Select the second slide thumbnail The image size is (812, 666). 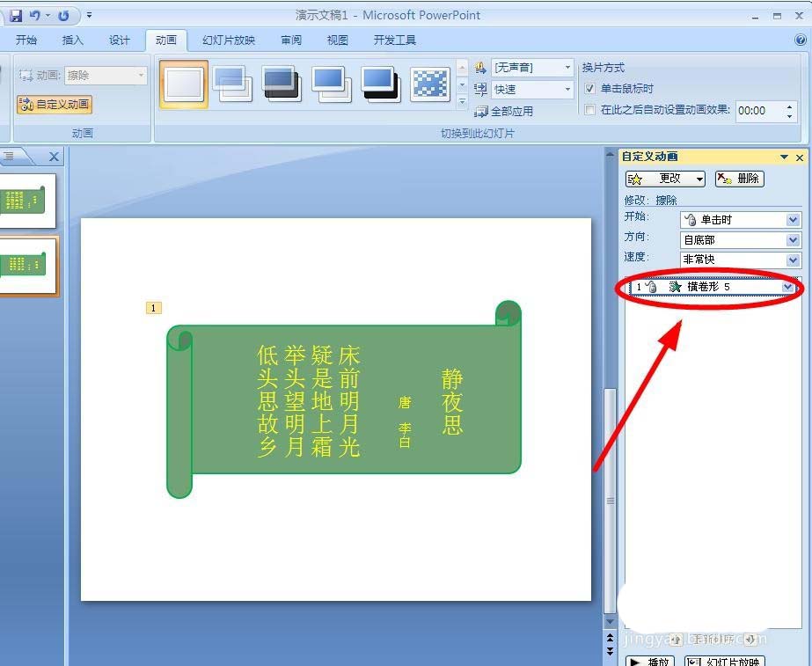(x=28, y=267)
